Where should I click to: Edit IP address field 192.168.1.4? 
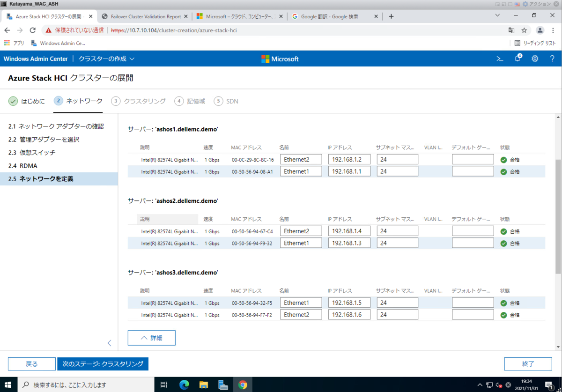[x=349, y=231]
